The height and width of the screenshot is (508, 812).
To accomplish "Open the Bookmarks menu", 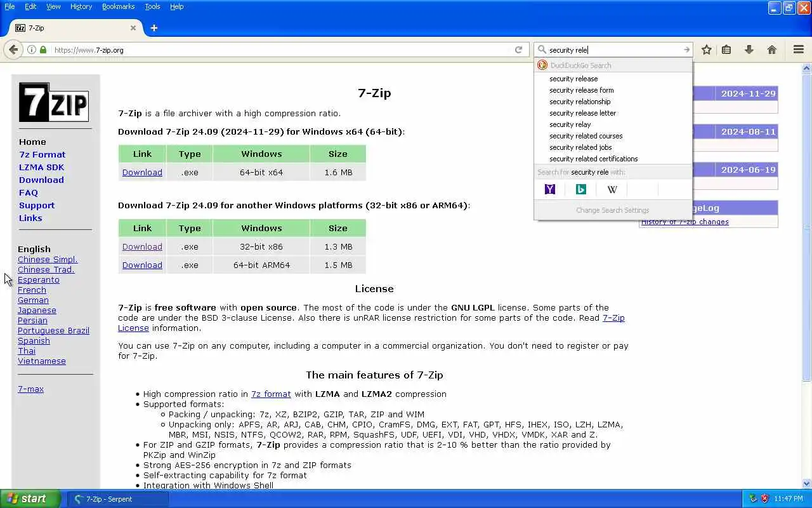I will pos(118,6).
